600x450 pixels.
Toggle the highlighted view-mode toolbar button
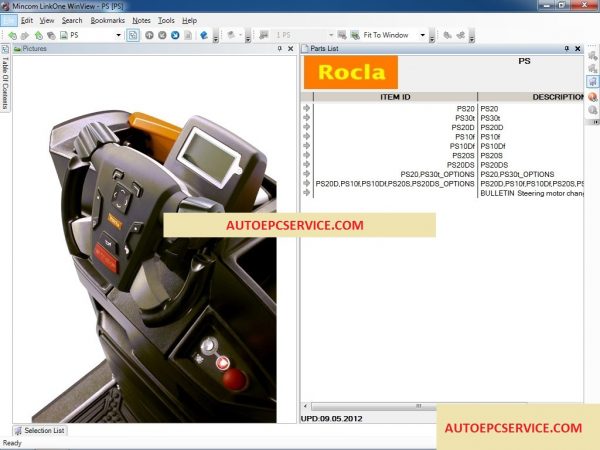[x=133, y=35]
